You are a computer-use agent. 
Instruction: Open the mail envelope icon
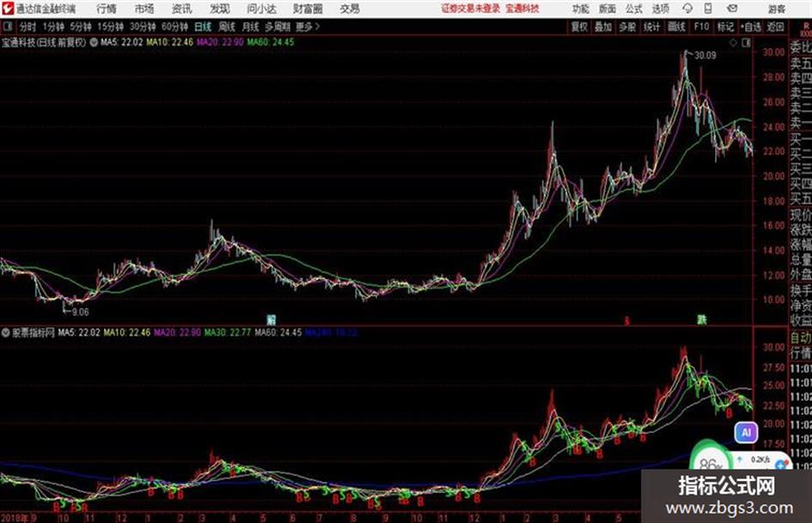(x=732, y=9)
